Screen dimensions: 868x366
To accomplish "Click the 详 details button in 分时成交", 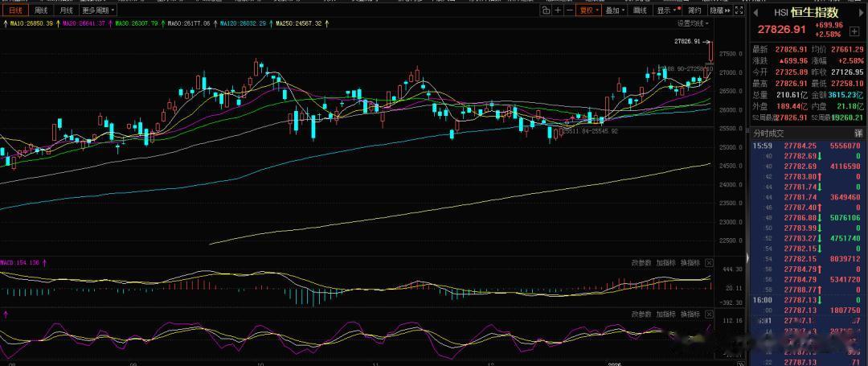I will pos(858,133).
